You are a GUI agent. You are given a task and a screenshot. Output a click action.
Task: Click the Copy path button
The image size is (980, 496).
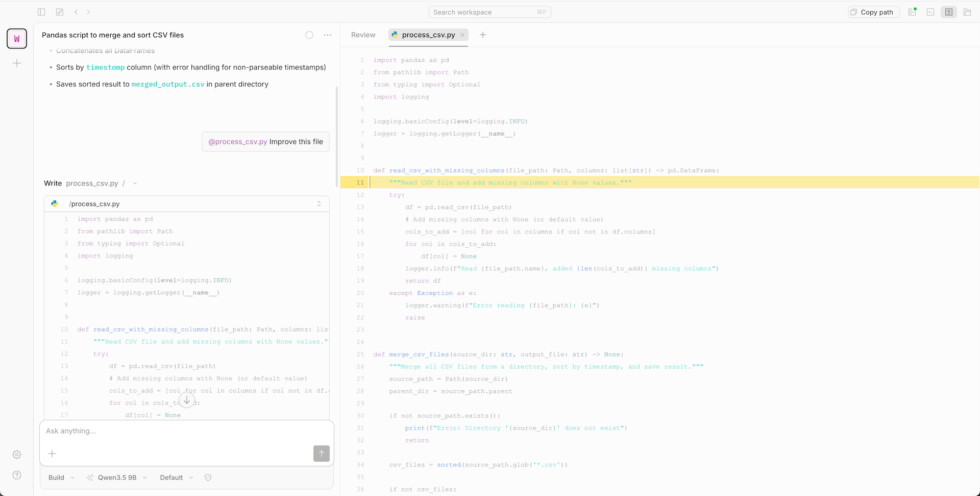point(873,12)
